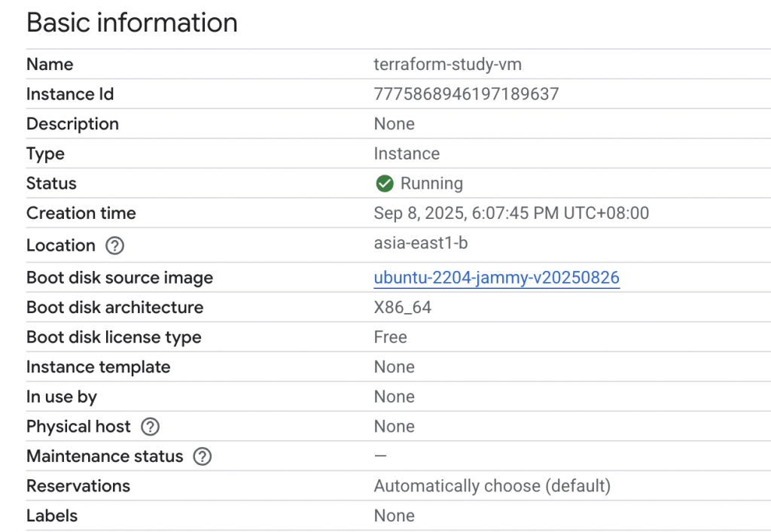Click the Labels row None value
The width and height of the screenshot is (771, 532).
(x=394, y=515)
